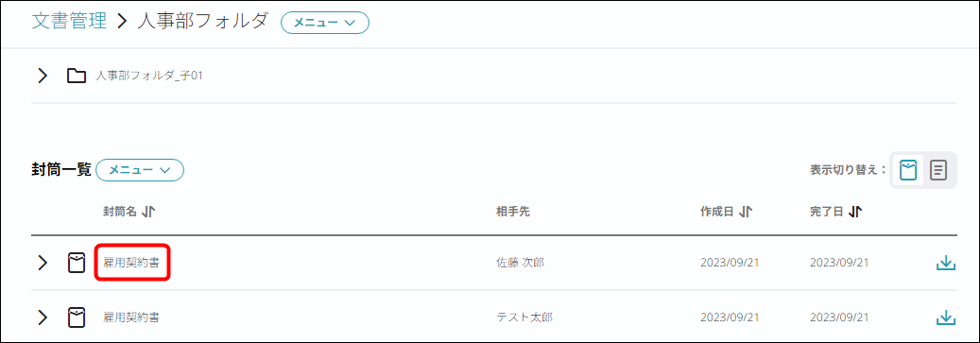980x343 pixels.
Task: Go to 文書管理 breadcrumb link
Action: [x=69, y=21]
